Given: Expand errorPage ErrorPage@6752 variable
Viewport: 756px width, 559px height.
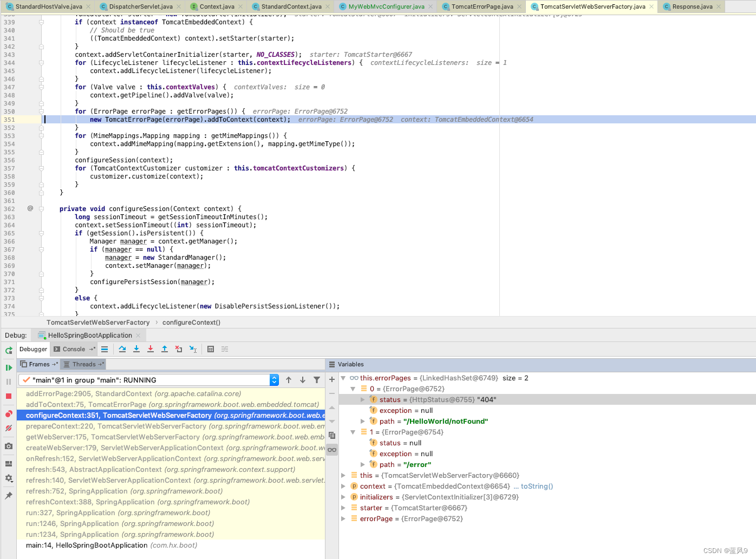Looking at the screenshot, I should tap(343, 519).
